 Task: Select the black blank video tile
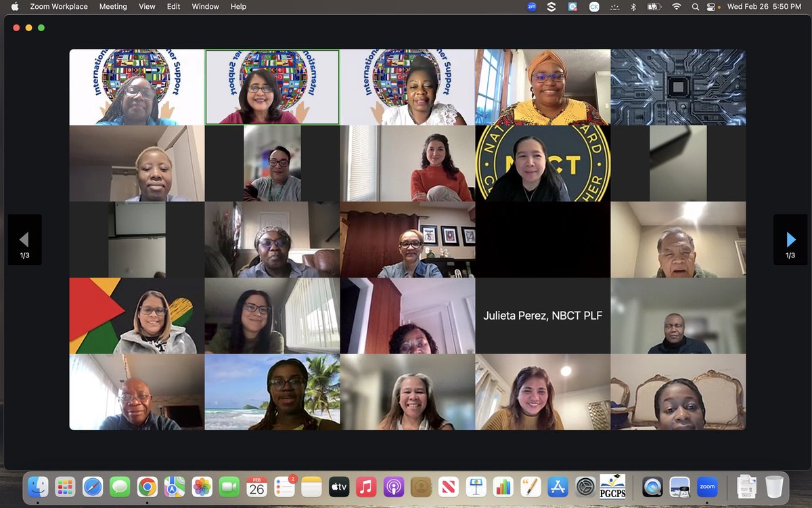[543, 240]
